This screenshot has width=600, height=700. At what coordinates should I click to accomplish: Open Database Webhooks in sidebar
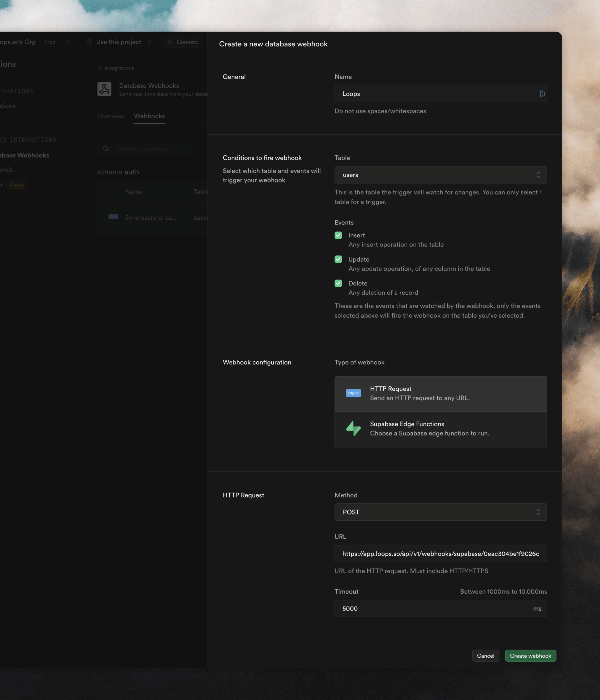(x=24, y=155)
